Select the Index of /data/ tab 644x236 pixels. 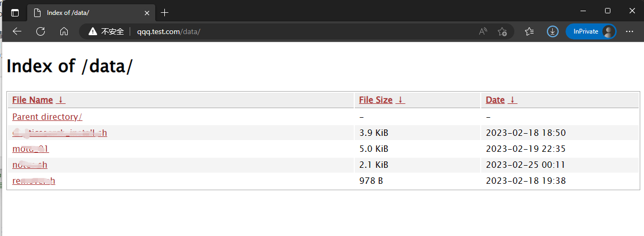tap(91, 12)
